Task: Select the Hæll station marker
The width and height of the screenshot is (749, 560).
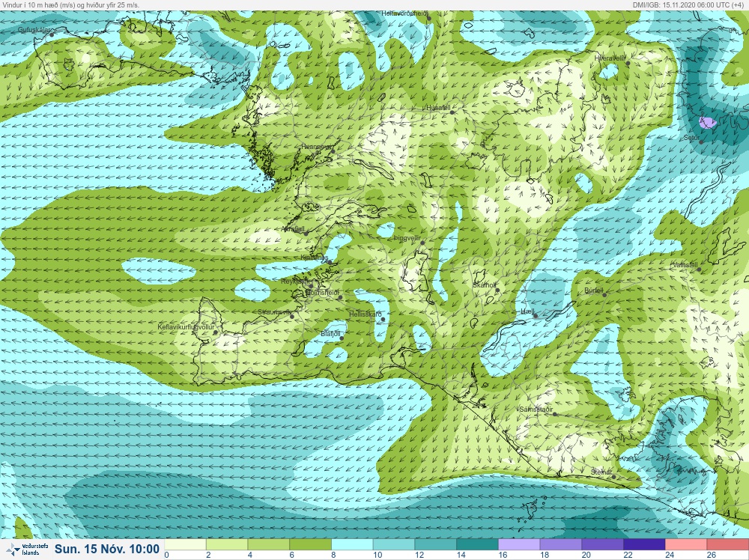Action: click(536, 316)
